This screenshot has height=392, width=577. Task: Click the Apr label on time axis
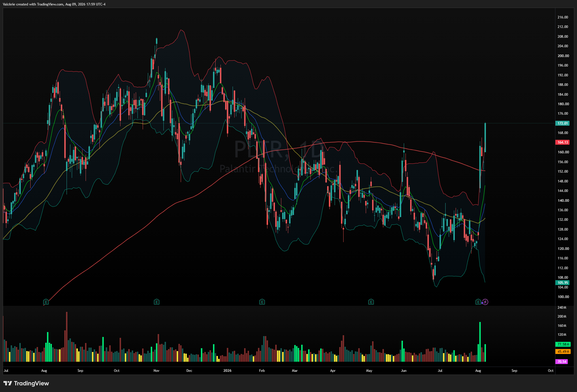coord(333,371)
